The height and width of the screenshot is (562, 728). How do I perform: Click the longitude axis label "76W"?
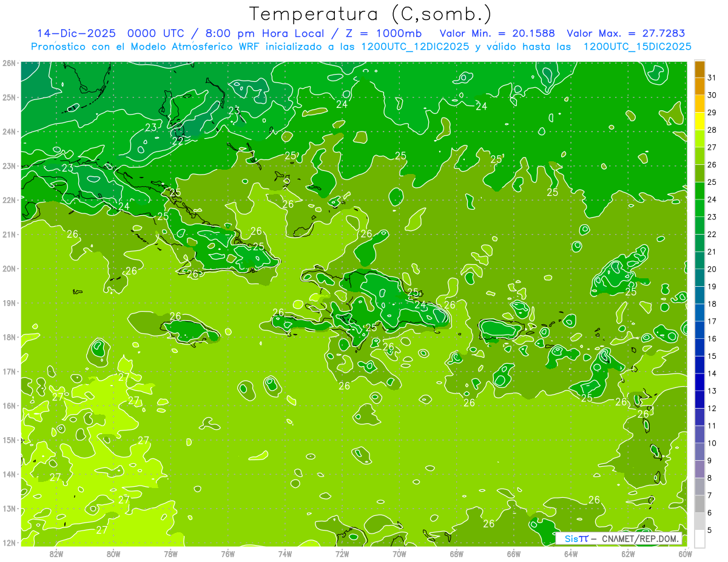(x=227, y=554)
